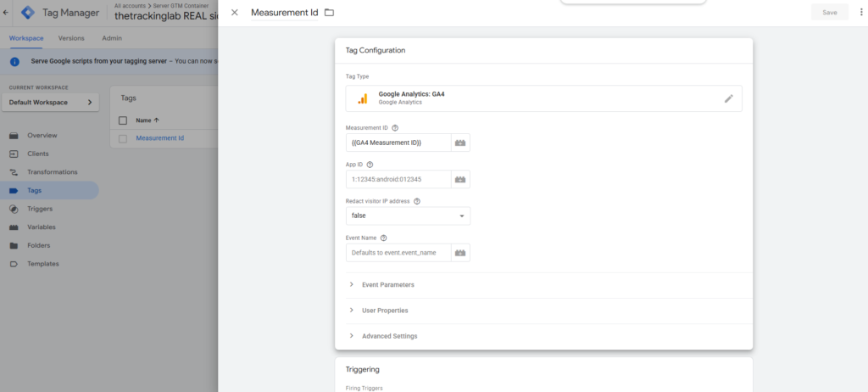This screenshot has height=392, width=868.
Task: Click the Tag Configuration heading
Action: [376, 50]
